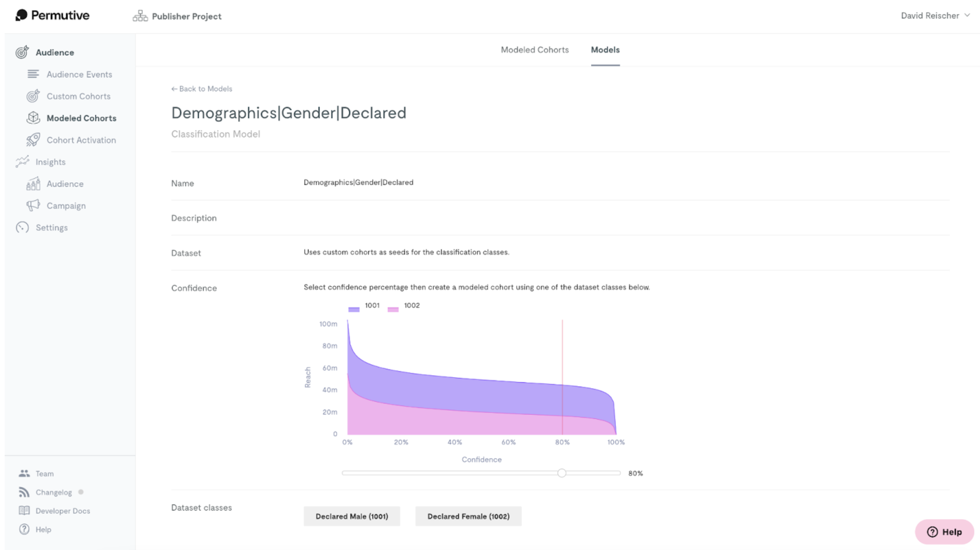Click the Campaign megaphone icon
Screen dimensions: 980x550
point(33,206)
